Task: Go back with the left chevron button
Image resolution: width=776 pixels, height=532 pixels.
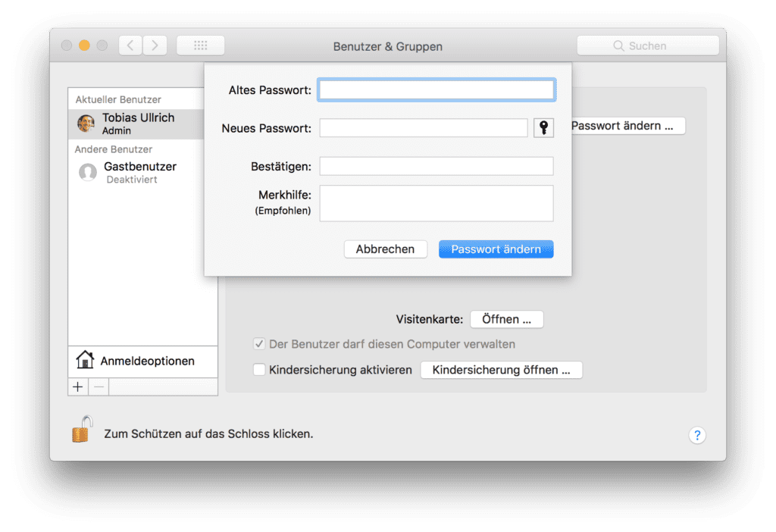Action: pyautogui.click(x=130, y=45)
